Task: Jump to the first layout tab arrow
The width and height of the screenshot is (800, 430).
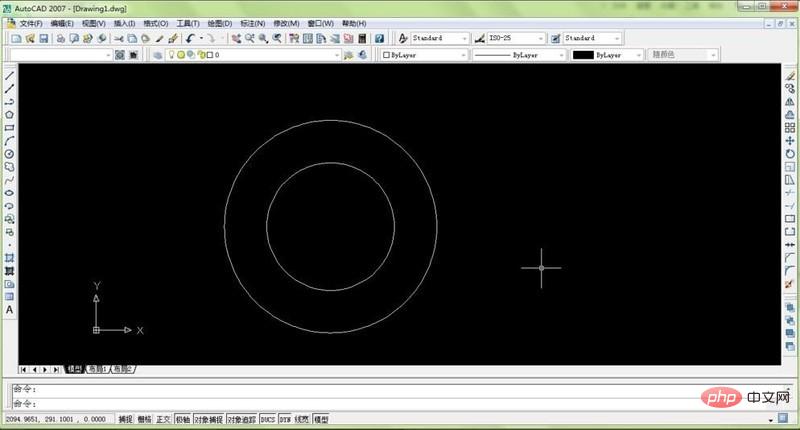Action: [23, 369]
